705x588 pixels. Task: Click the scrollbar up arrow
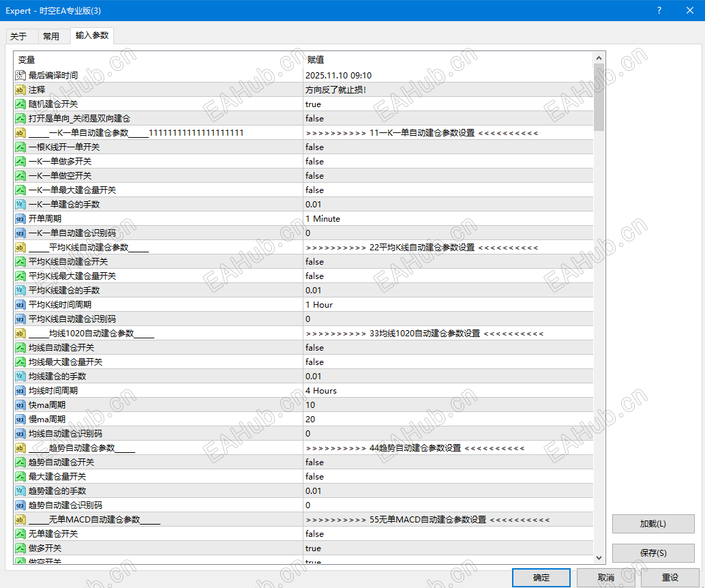599,58
